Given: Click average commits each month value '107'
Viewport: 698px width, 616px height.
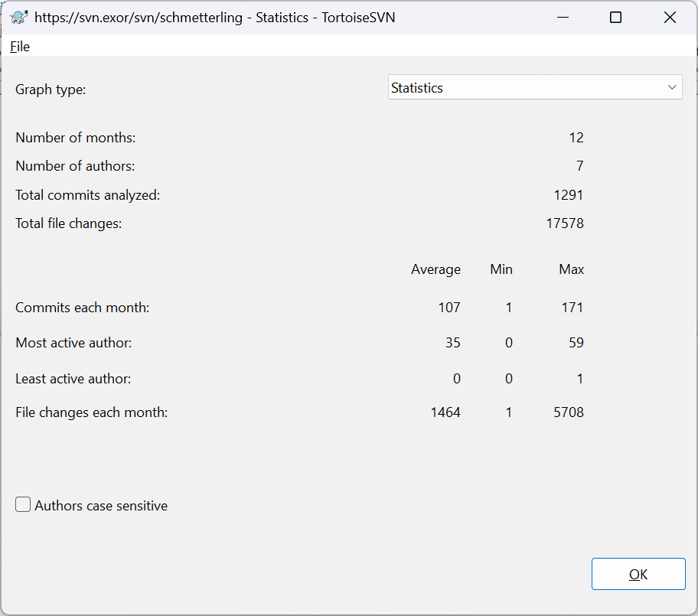Looking at the screenshot, I should (449, 308).
